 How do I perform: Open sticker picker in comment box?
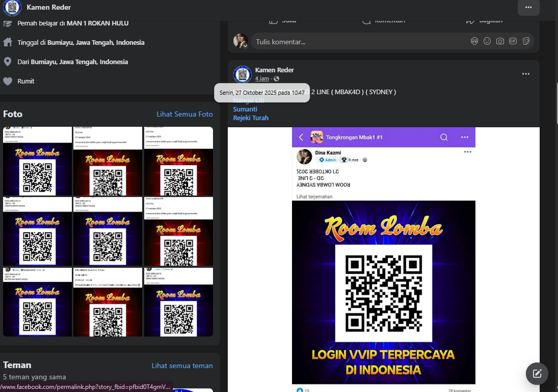click(526, 41)
